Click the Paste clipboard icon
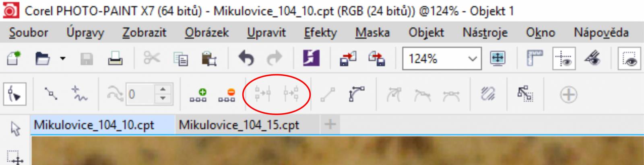644x165 pixels. pyautogui.click(x=209, y=59)
